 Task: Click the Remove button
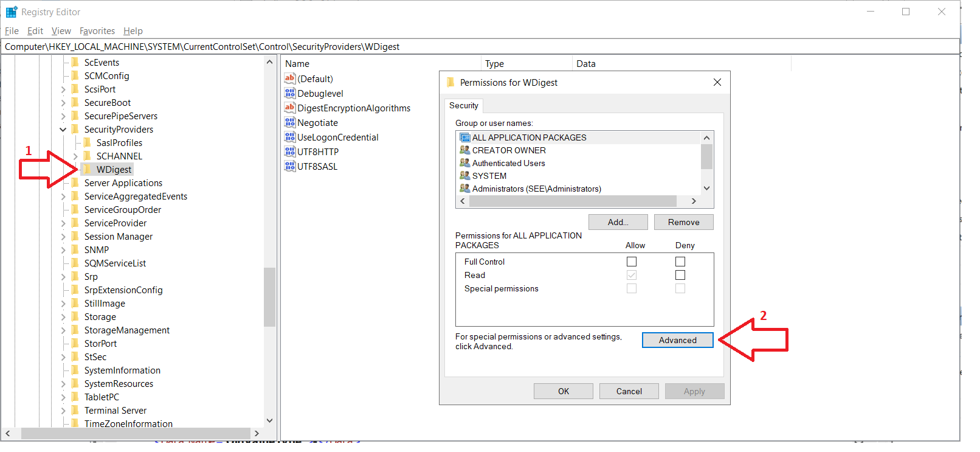click(x=684, y=222)
